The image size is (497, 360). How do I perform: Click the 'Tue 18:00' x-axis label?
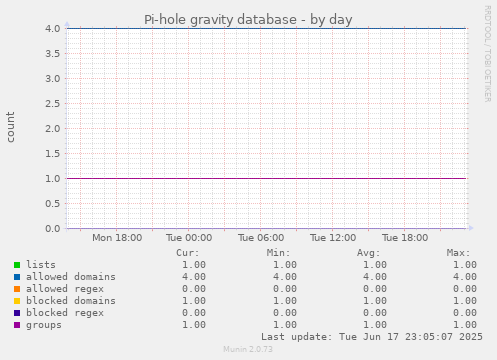coord(405,238)
